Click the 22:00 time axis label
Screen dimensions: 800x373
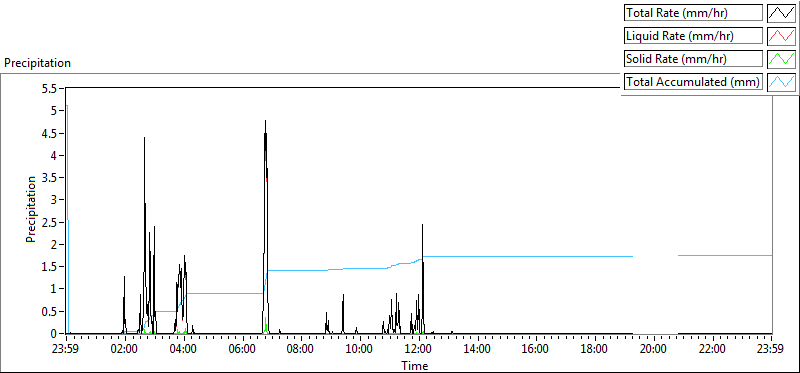tap(713, 349)
